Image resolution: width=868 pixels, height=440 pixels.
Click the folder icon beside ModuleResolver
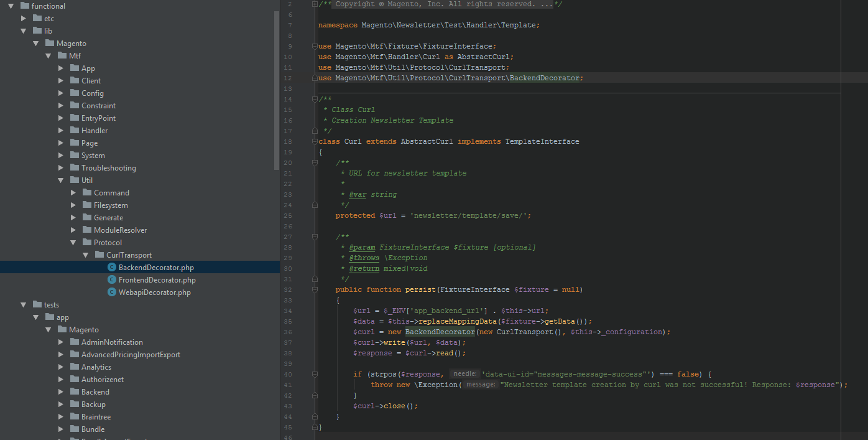86,230
